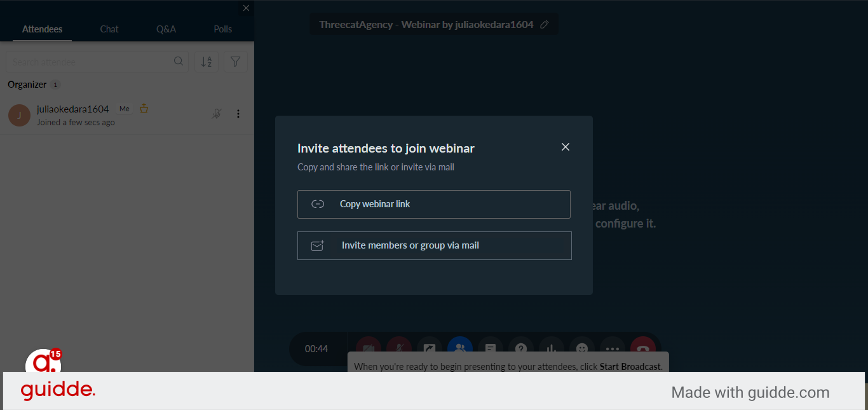868x410 pixels.
Task: Edit webinar title with pencil icon
Action: point(544,25)
